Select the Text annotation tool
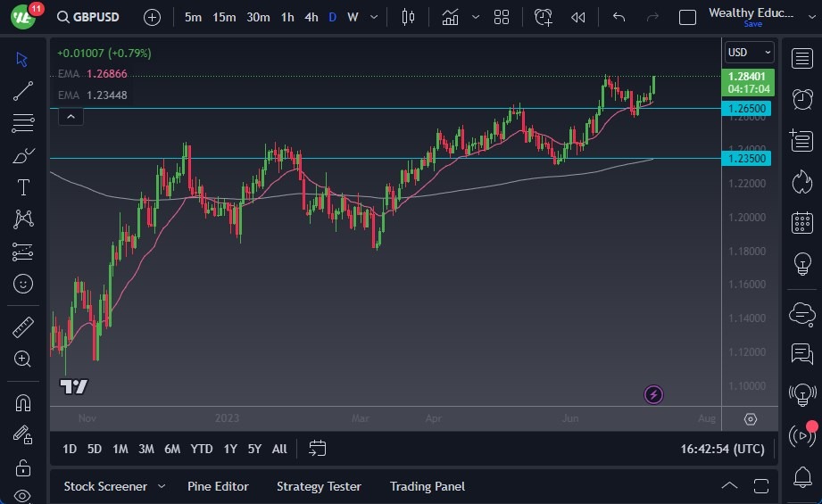 [x=23, y=187]
